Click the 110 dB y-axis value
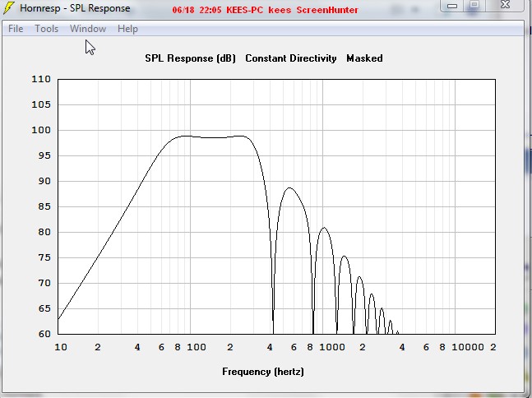This screenshot has height=398, width=532. point(41,79)
